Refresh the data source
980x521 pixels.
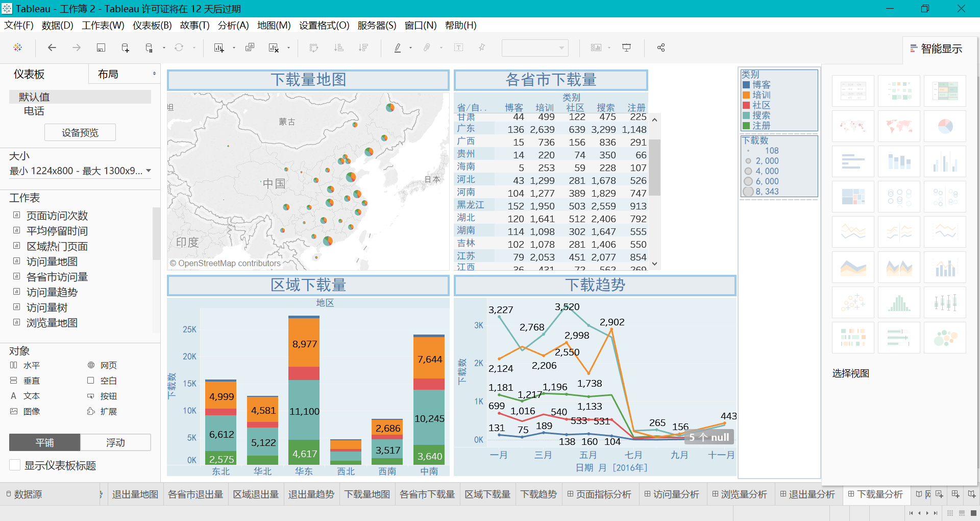click(179, 48)
